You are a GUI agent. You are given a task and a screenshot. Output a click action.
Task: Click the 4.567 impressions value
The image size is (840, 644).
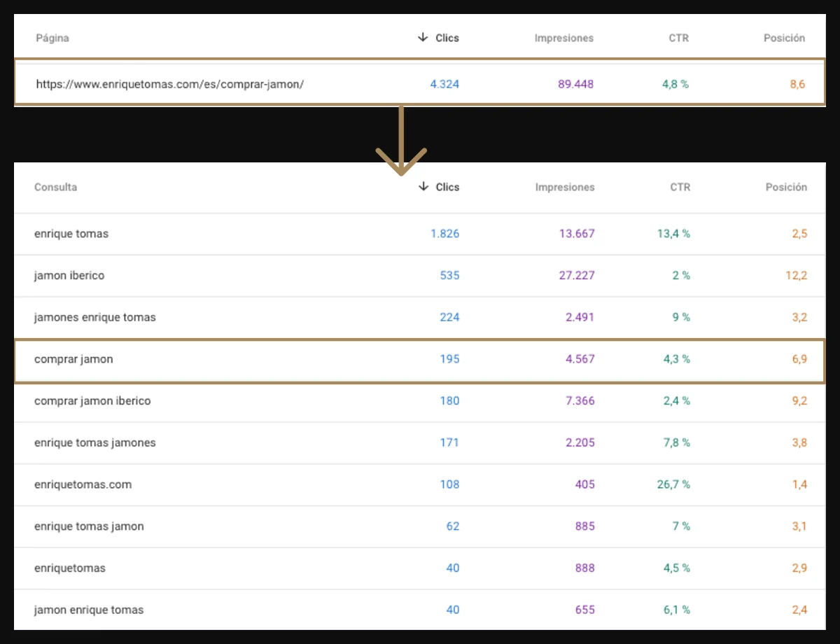tap(580, 359)
